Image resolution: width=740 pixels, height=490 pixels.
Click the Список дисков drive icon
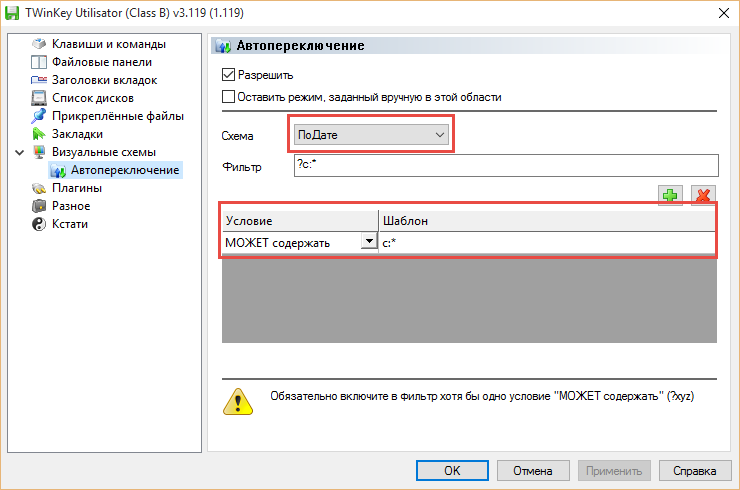39,98
